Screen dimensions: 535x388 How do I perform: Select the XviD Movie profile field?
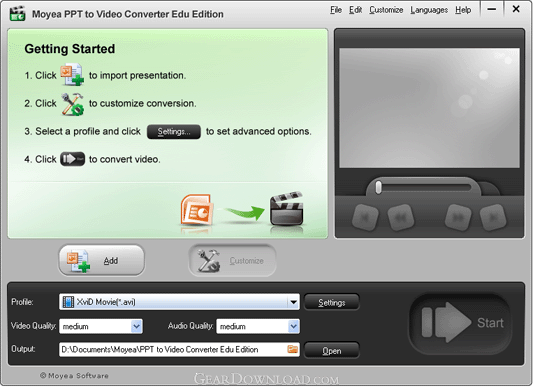coord(179,302)
